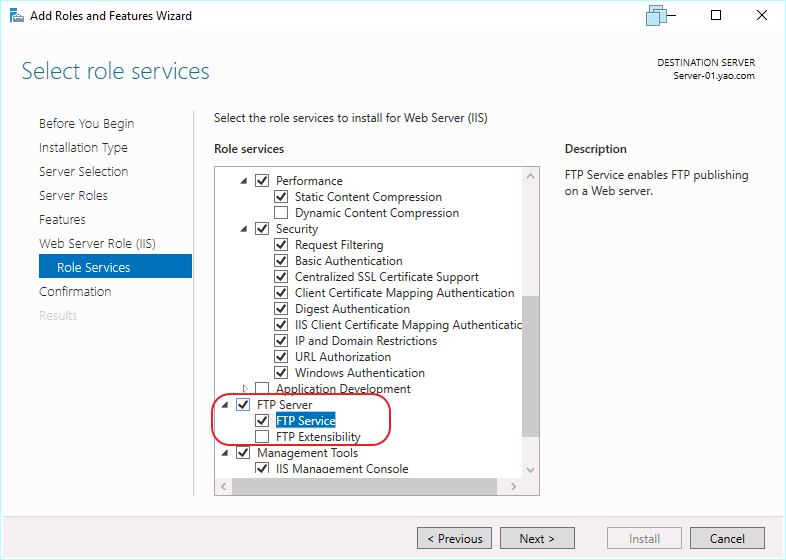Image resolution: width=786 pixels, height=560 pixels.
Task: Collapse the Performance tree node
Action: point(243,181)
